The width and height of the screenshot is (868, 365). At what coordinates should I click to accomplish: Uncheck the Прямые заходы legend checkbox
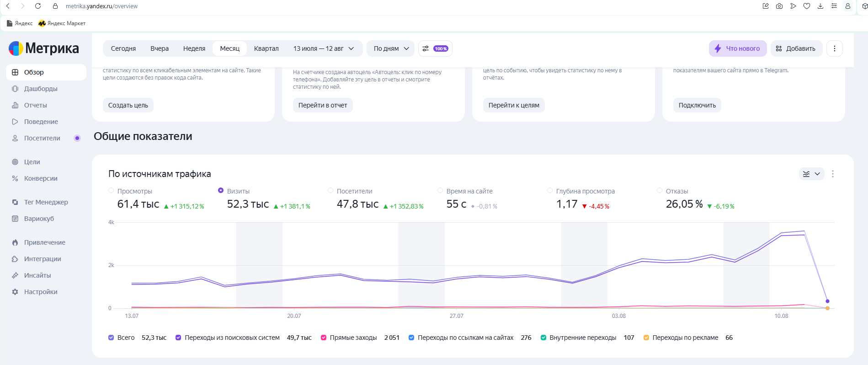tap(324, 338)
